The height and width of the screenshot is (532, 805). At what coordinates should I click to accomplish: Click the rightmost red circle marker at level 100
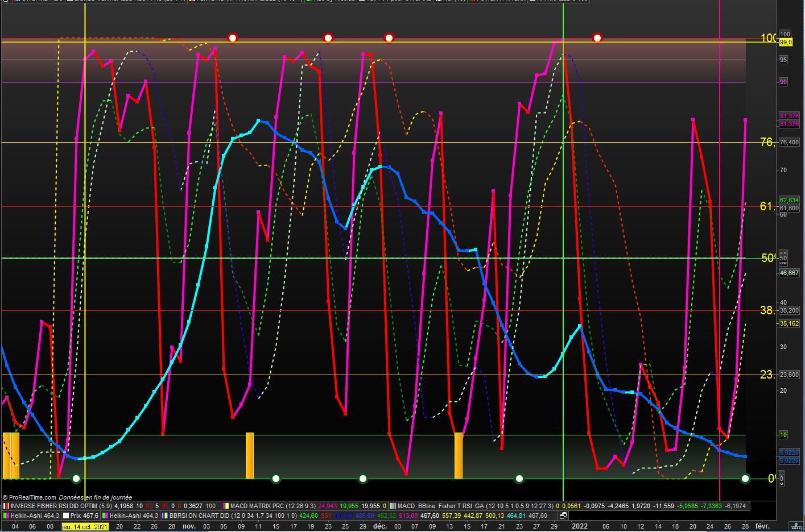tap(597, 38)
